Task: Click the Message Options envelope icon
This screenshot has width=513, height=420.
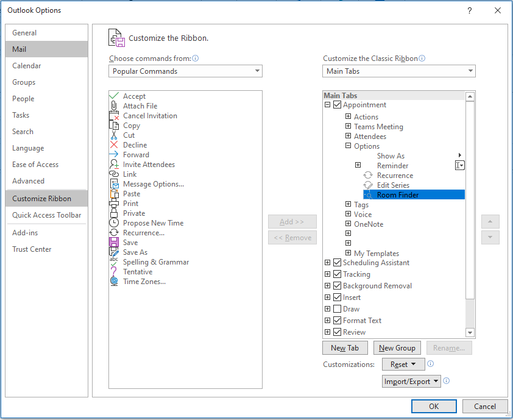Action: pos(114,184)
